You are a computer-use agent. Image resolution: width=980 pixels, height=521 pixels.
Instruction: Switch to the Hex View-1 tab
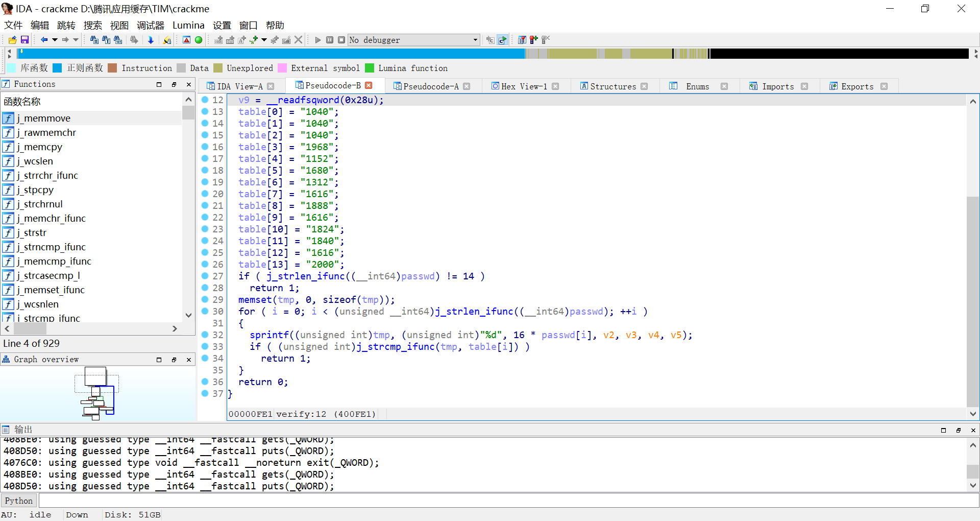pyautogui.click(x=524, y=86)
